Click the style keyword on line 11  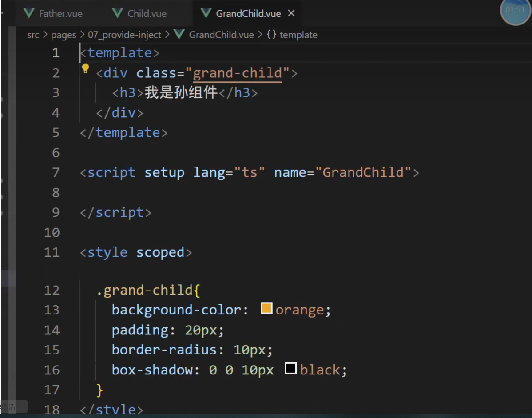(x=107, y=252)
